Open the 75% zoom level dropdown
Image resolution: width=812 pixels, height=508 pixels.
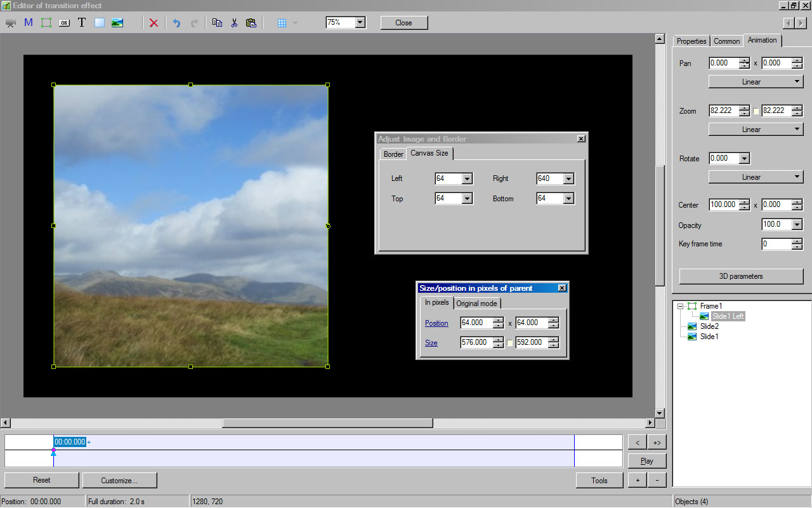coord(360,23)
